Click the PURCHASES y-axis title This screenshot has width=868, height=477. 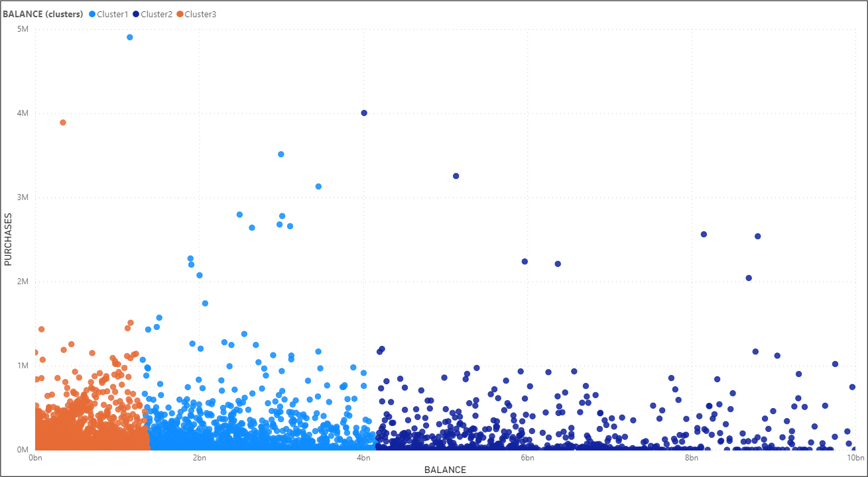9,239
